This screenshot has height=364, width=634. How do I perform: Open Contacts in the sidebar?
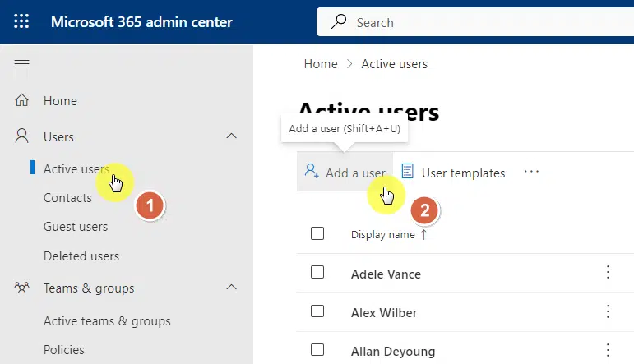67,198
